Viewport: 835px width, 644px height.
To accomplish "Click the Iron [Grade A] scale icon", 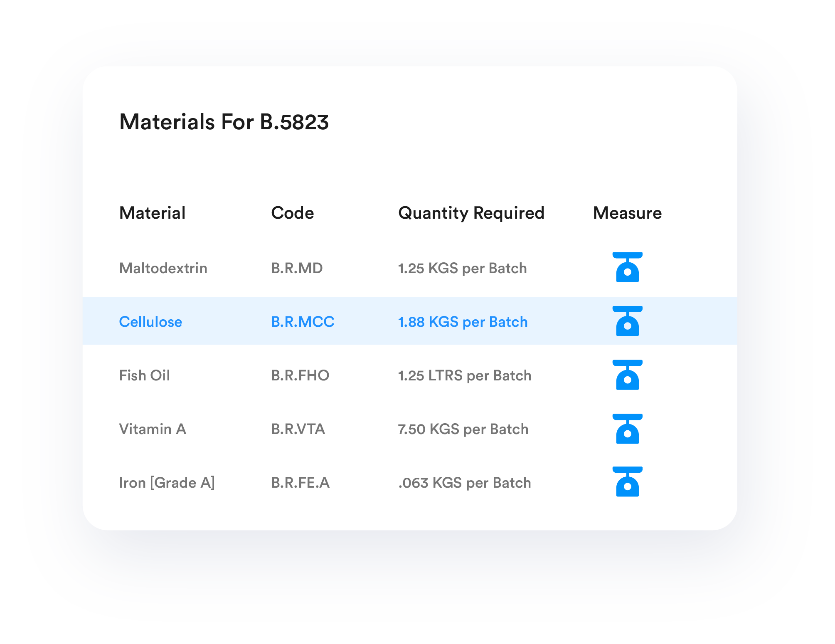I will pyautogui.click(x=627, y=481).
